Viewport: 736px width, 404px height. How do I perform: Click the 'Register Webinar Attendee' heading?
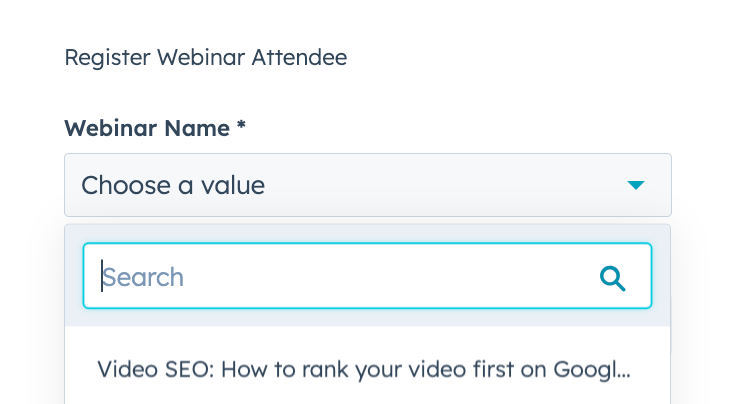[x=206, y=57]
